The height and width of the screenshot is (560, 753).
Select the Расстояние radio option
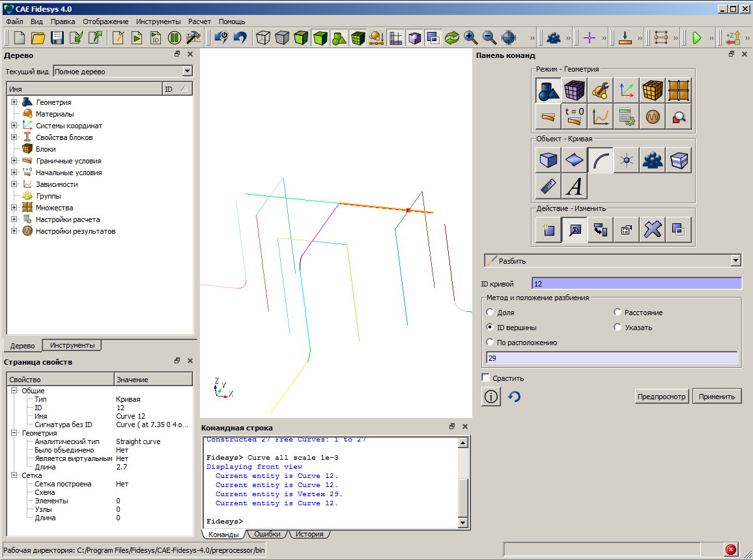coord(618,313)
